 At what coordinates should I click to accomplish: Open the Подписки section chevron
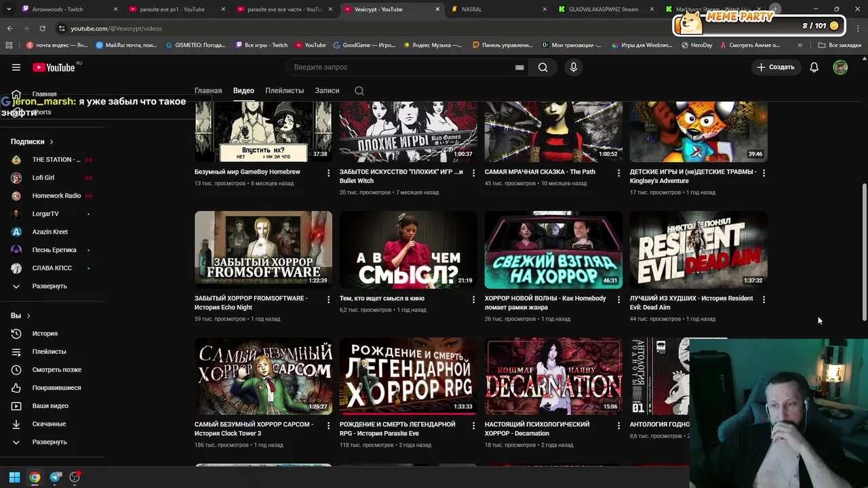tap(51, 142)
